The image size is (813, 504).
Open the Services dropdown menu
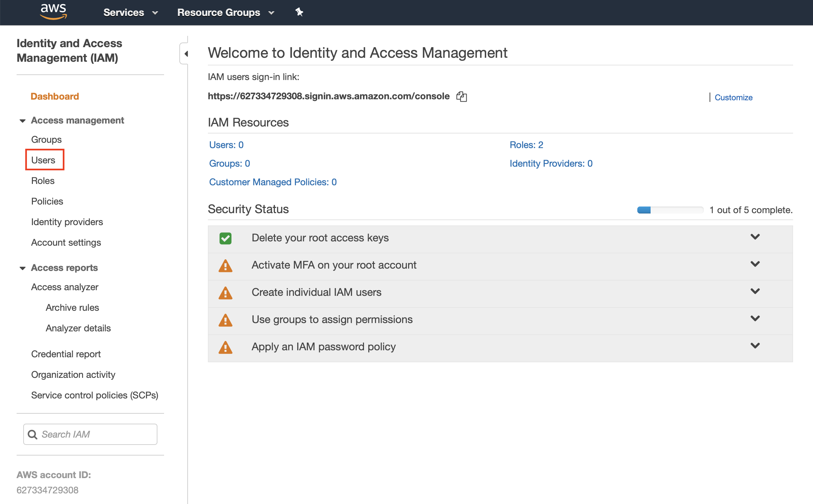(130, 13)
